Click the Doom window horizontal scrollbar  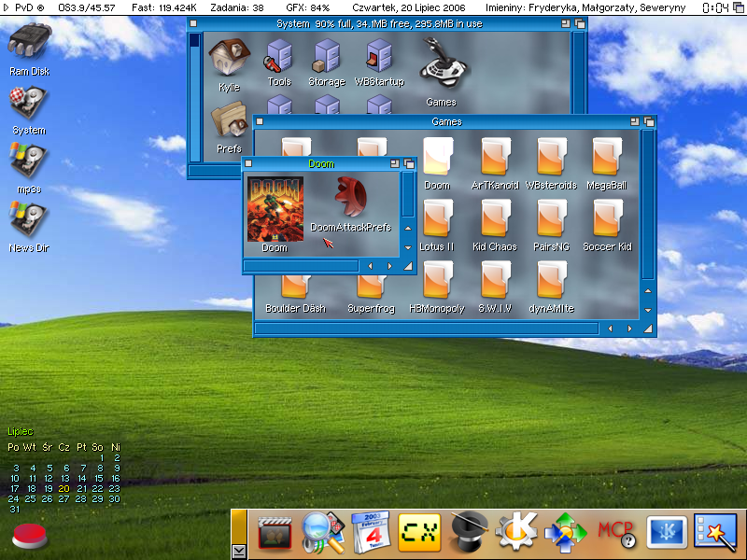click(x=301, y=266)
